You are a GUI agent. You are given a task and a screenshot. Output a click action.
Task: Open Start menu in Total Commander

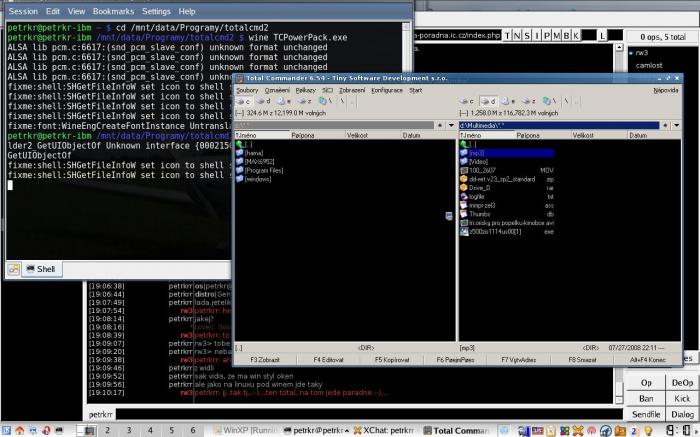[416, 90]
